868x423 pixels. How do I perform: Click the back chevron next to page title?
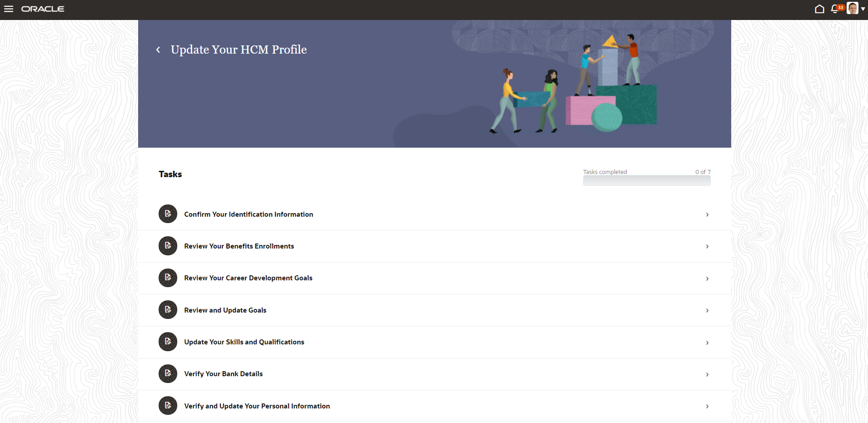point(158,50)
